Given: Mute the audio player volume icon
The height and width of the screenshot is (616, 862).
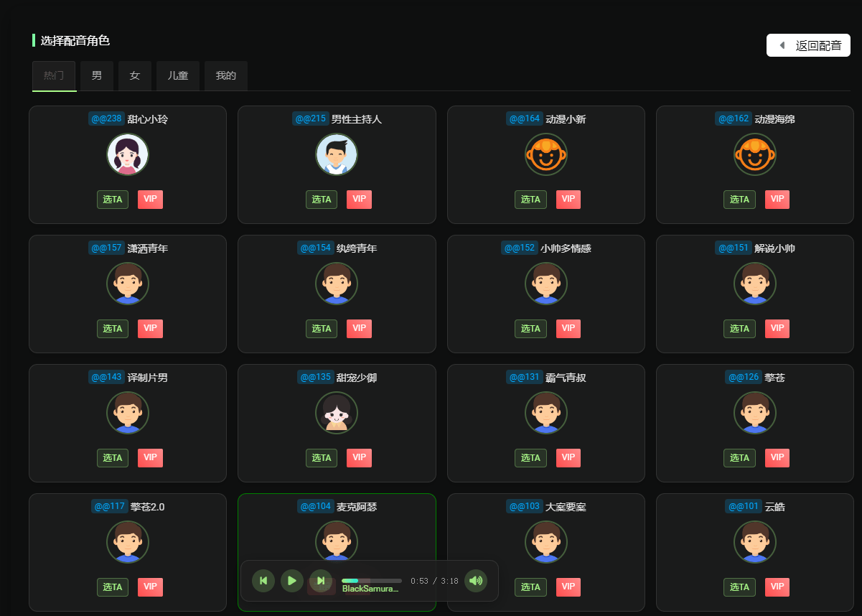Looking at the screenshot, I should tap(476, 581).
